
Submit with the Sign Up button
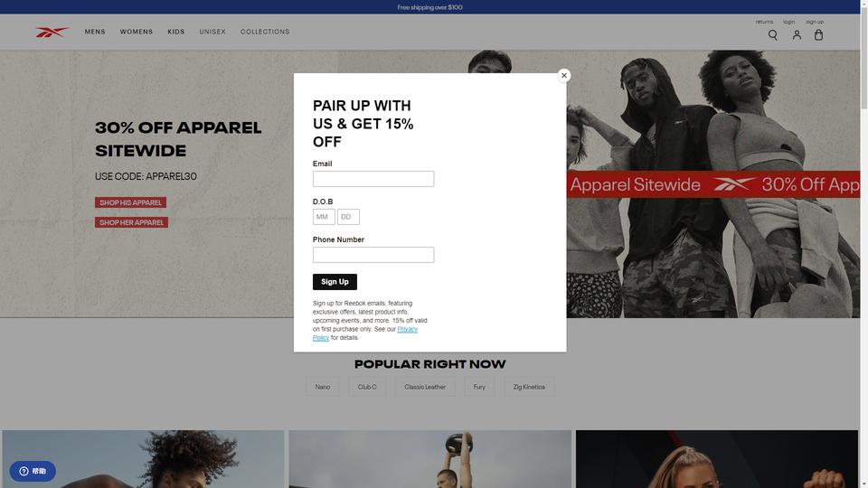coord(335,282)
